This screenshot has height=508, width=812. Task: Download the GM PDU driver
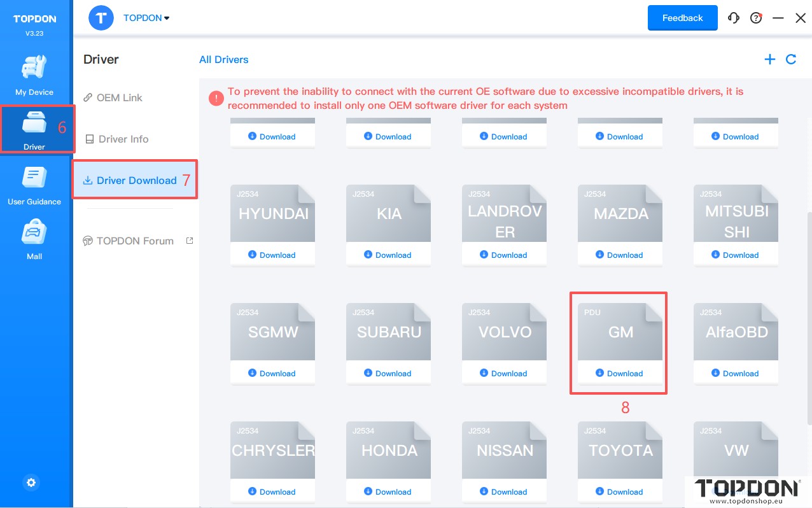point(620,373)
